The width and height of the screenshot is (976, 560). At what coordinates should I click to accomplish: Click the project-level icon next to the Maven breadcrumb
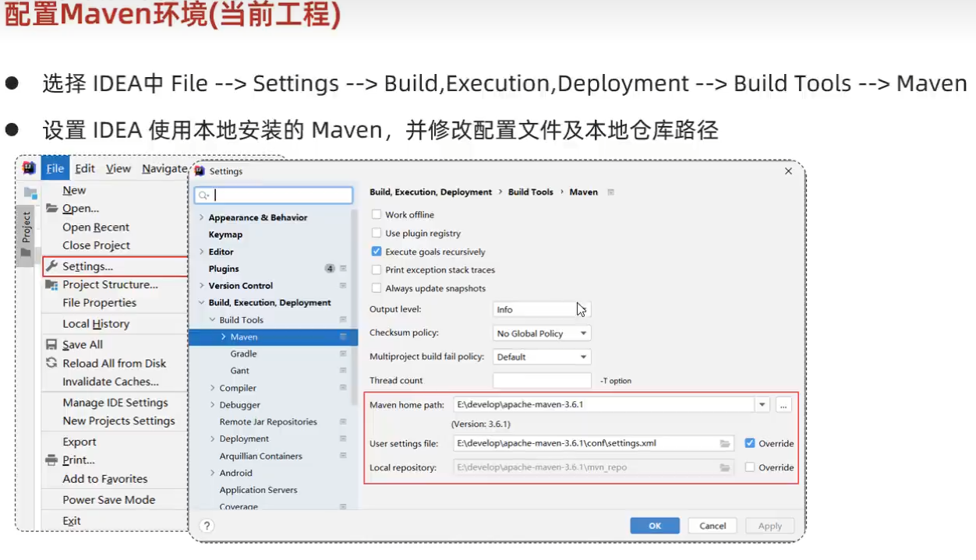tap(611, 192)
